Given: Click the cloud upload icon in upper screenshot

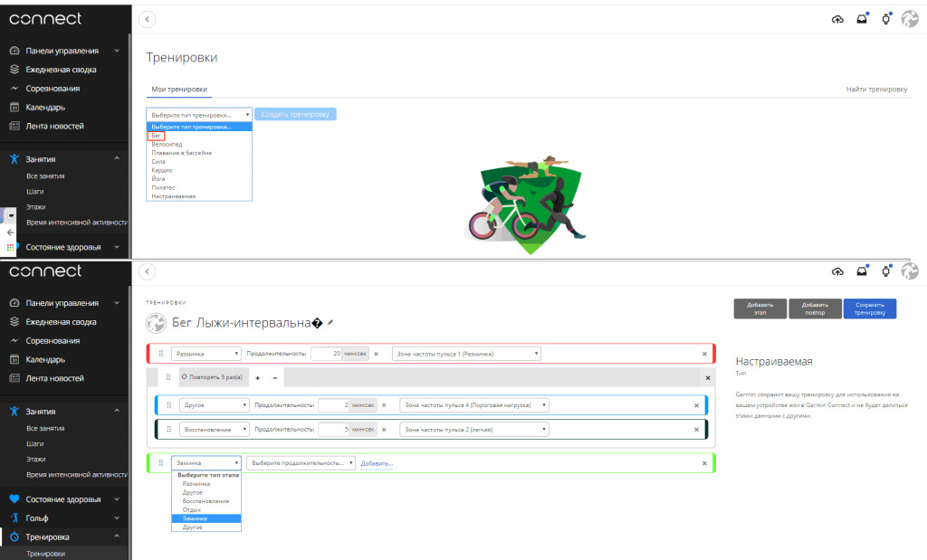Looking at the screenshot, I should tap(837, 20).
